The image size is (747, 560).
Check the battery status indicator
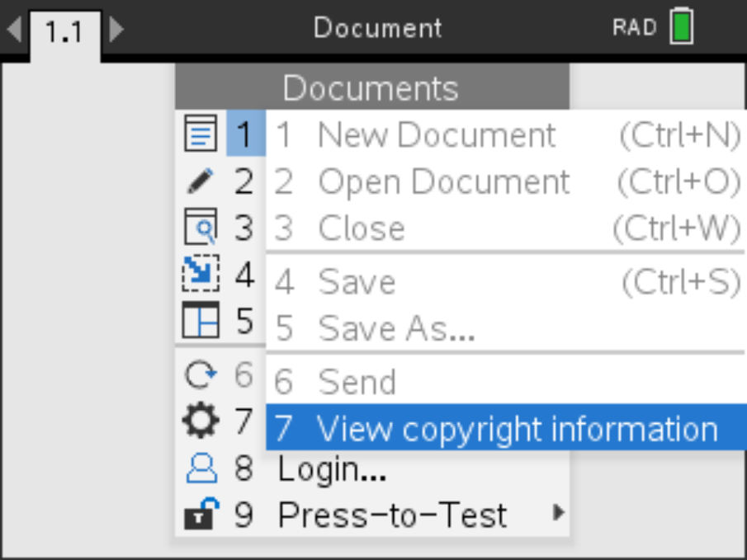pyautogui.click(x=681, y=27)
